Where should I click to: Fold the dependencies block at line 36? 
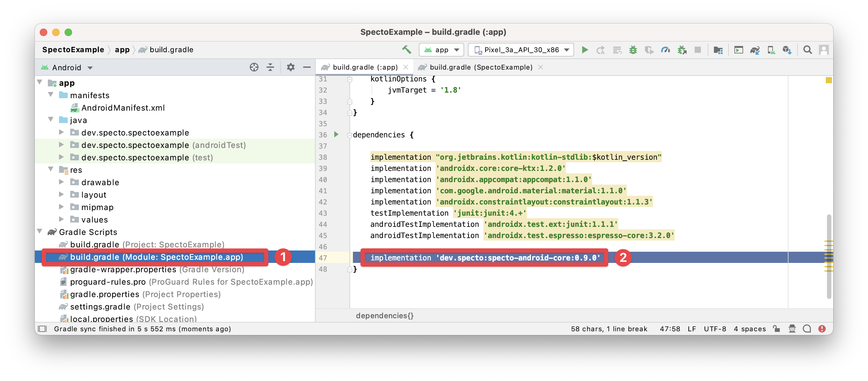click(350, 135)
